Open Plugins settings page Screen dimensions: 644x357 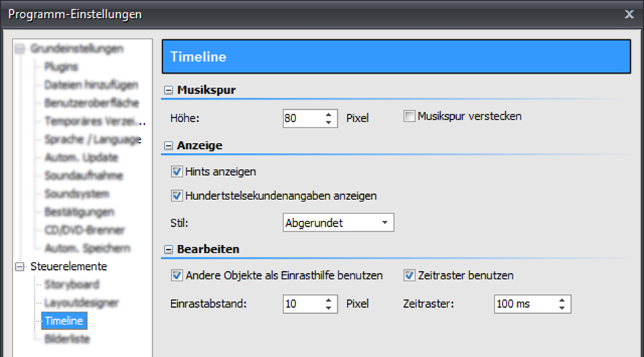61,66
